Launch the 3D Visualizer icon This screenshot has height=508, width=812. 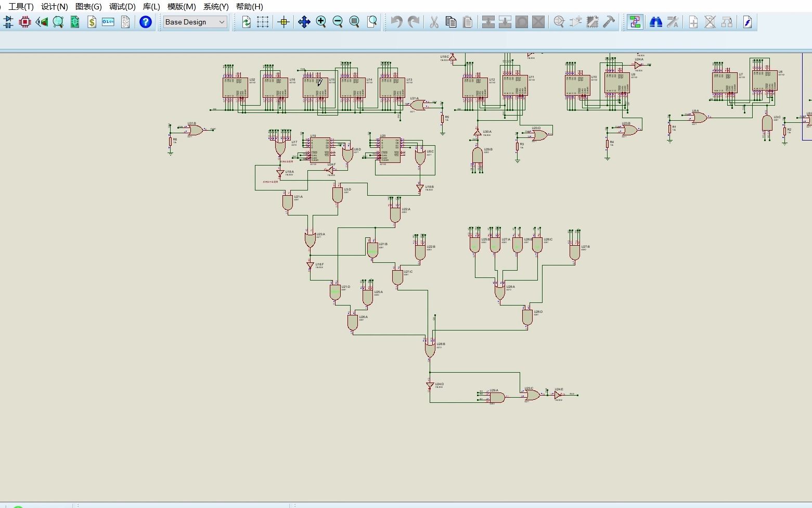pos(42,22)
